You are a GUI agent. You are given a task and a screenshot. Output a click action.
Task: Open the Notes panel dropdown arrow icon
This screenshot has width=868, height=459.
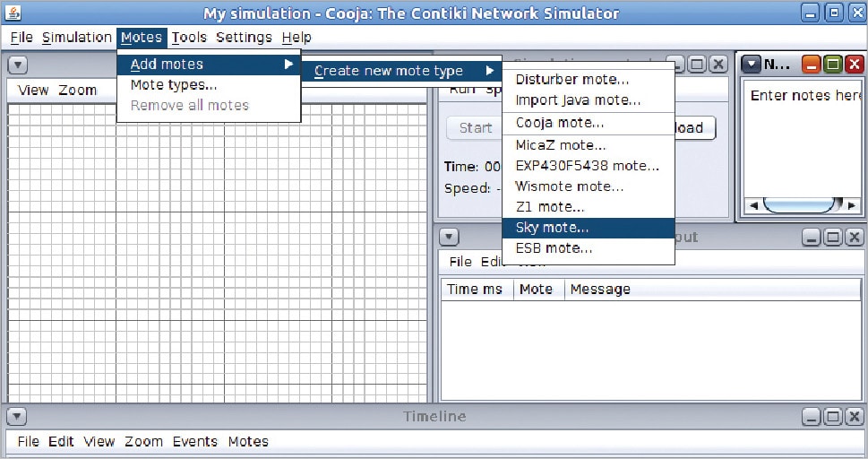752,65
